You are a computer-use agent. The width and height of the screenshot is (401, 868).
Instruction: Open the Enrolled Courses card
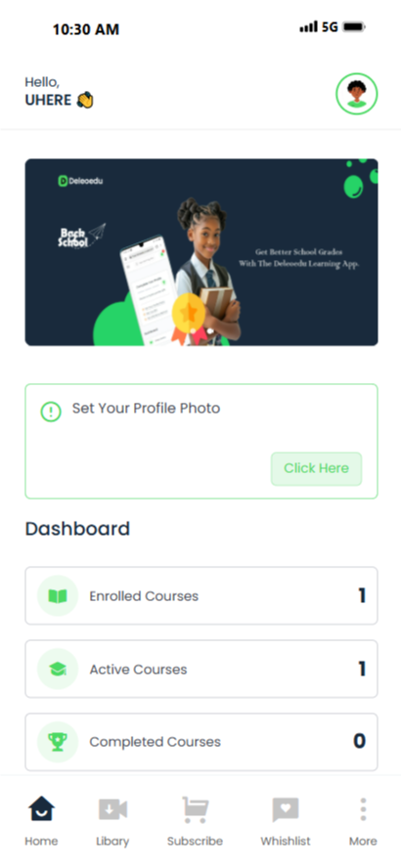[x=201, y=595]
